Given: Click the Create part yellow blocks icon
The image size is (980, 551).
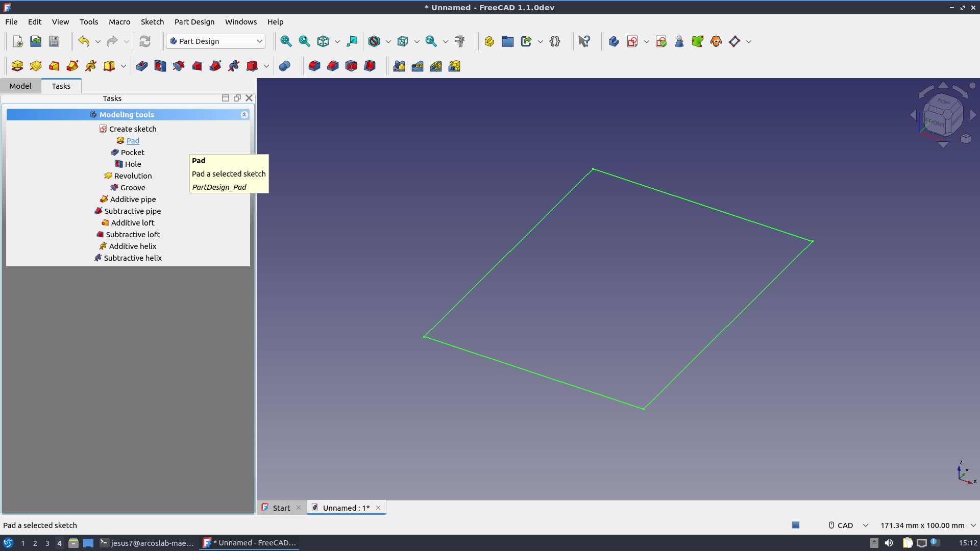Looking at the screenshot, I should tap(489, 41).
